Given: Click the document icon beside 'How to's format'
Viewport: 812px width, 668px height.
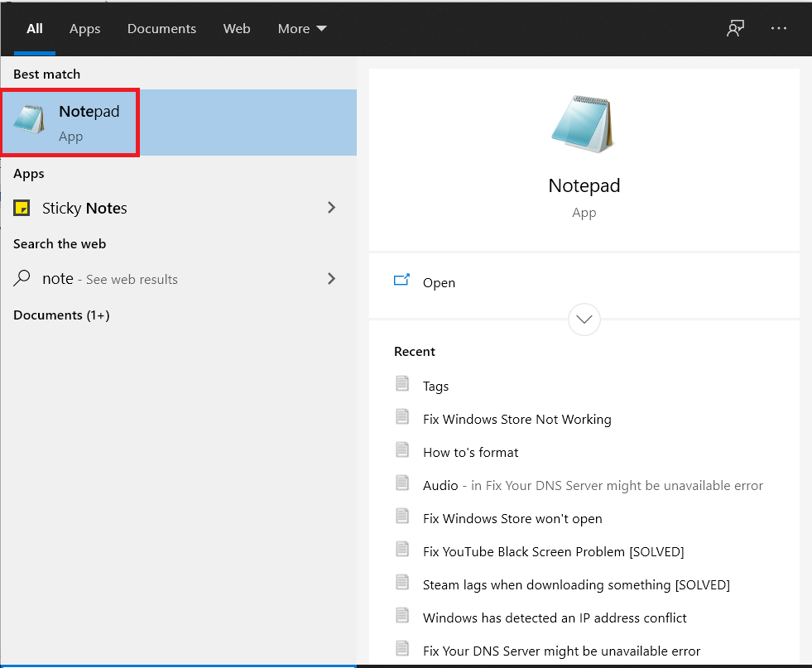Looking at the screenshot, I should pyautogui.click(x=403, y=449).
